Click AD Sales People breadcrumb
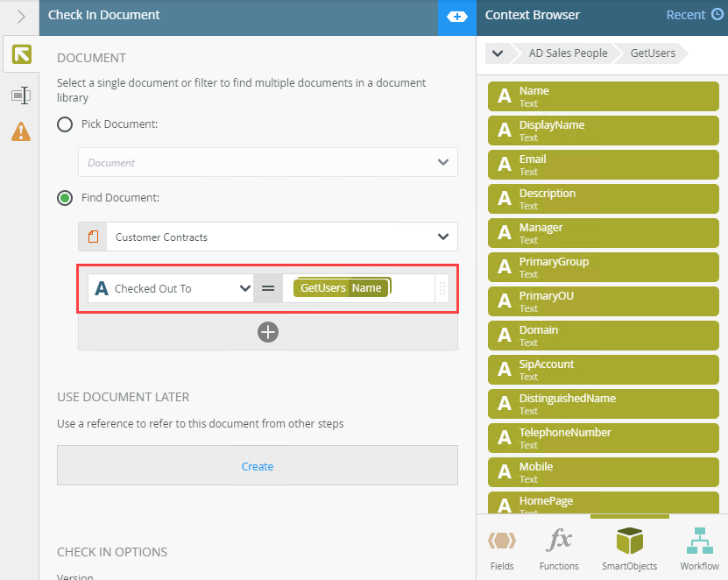728x580 pixels. (x=568, y=53)
